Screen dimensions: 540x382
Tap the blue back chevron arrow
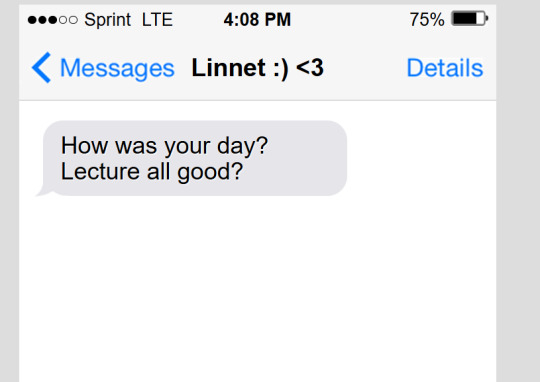point(41,68)
